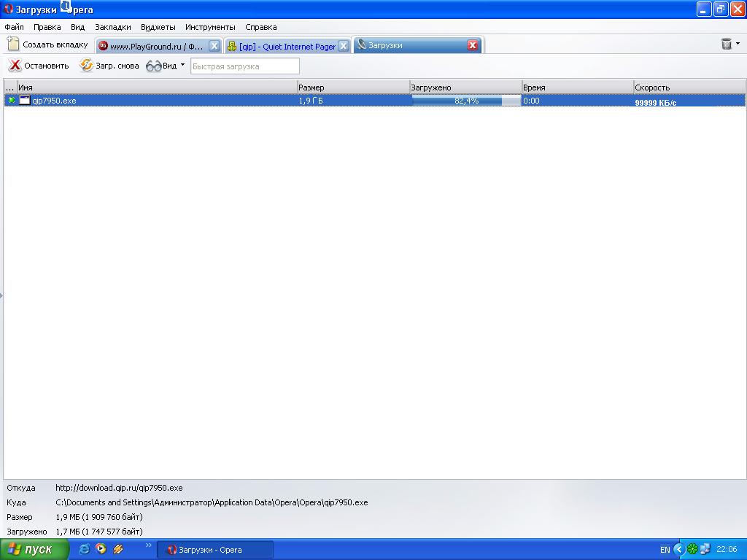Launch Windows Media Player from quick launch

[101, 548]
